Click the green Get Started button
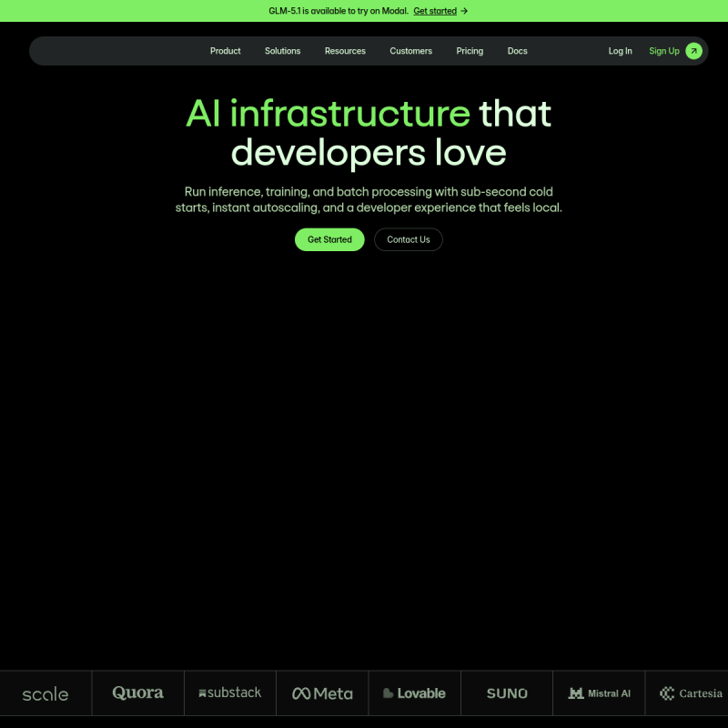This screenshot has width=728, height=728. [329, 239]
